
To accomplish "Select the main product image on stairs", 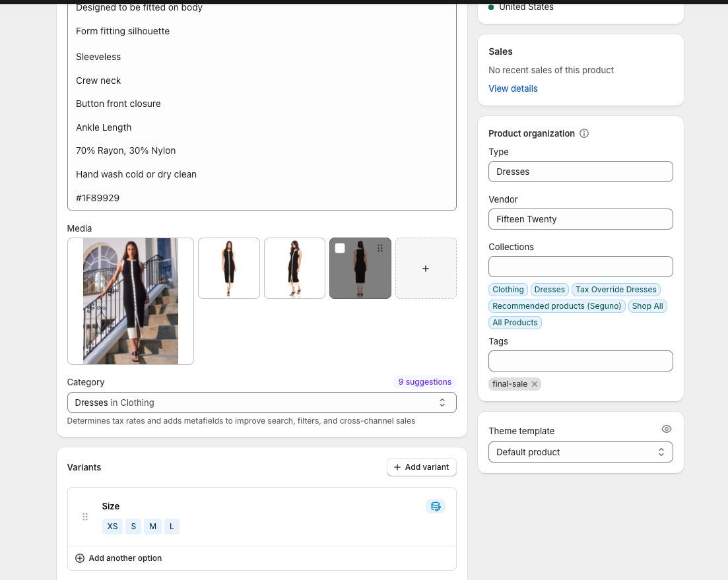I will click(131, 301).
